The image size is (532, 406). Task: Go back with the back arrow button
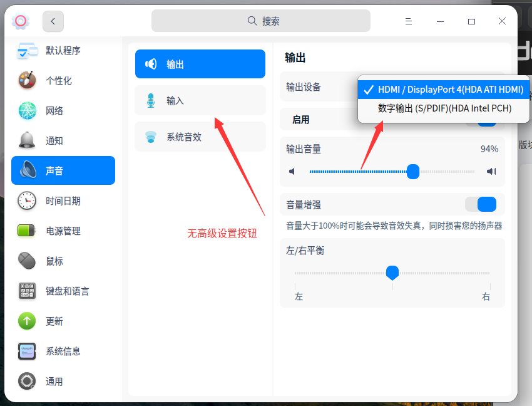[53, 21]
